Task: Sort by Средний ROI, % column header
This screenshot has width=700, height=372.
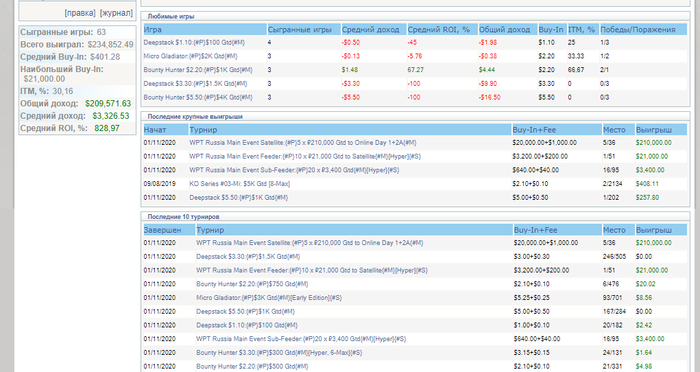Action: coord(439,30)
